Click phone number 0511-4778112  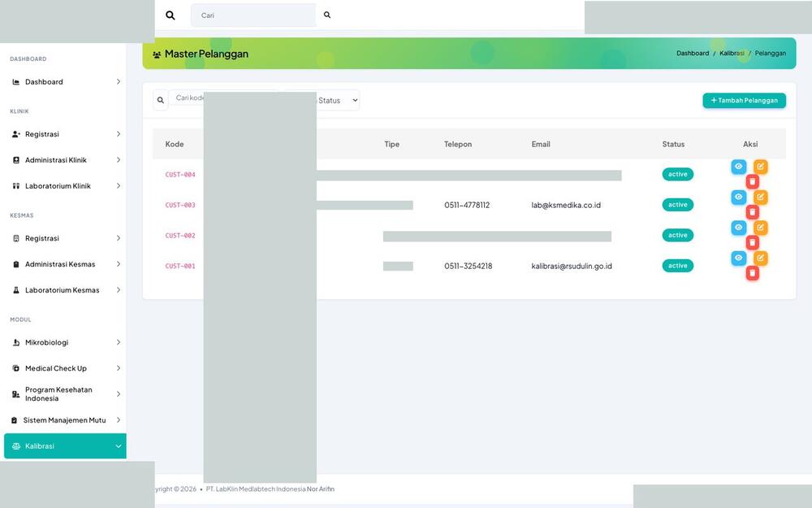(467, 206)
